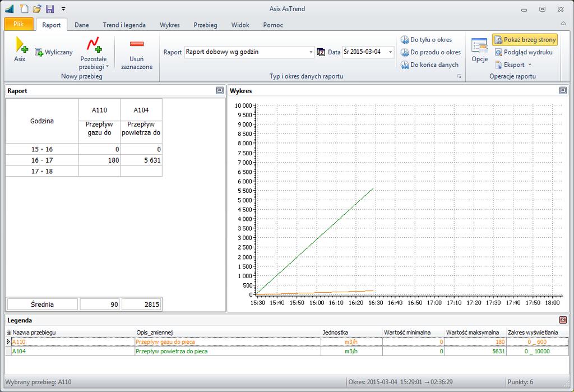Toggle Pokaż brzeg strony
The width and height of the screenshot is (574, 392).
click(525, 40)
